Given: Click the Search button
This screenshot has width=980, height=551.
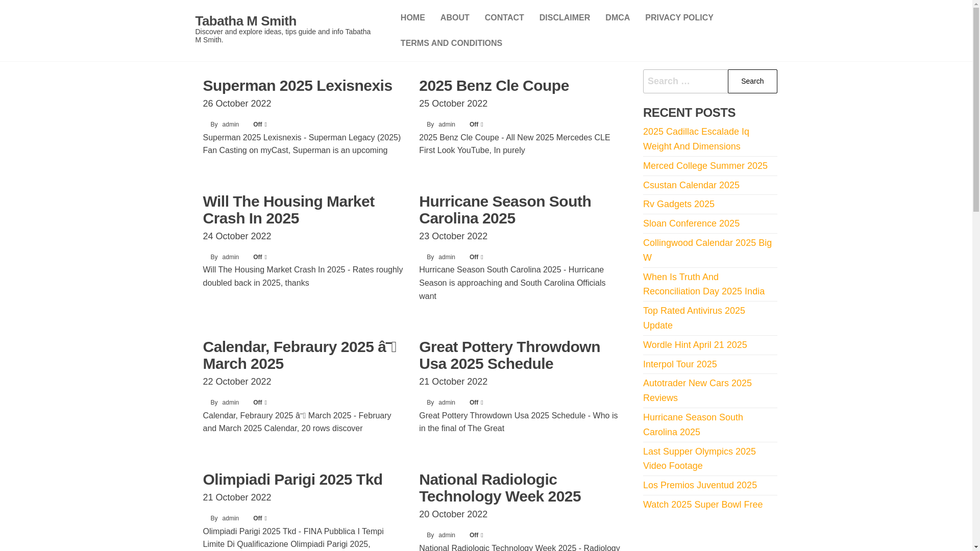Looking at the screenshot, I should 752,81.
